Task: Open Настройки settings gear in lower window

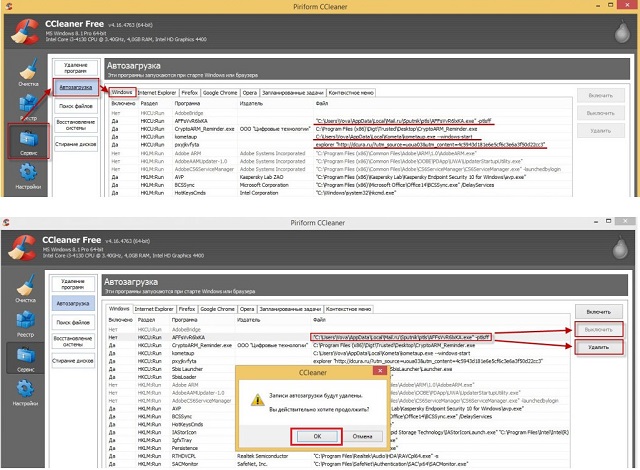Action: click(25, 392)
